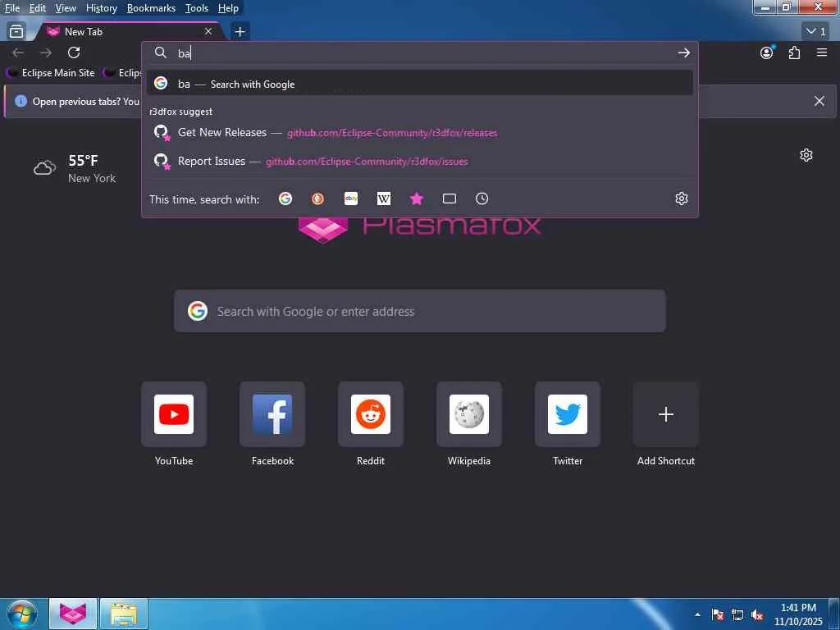Screen dimensions: 840x630
Task: Open the Edit menu
Action: (x=38, y=8)
